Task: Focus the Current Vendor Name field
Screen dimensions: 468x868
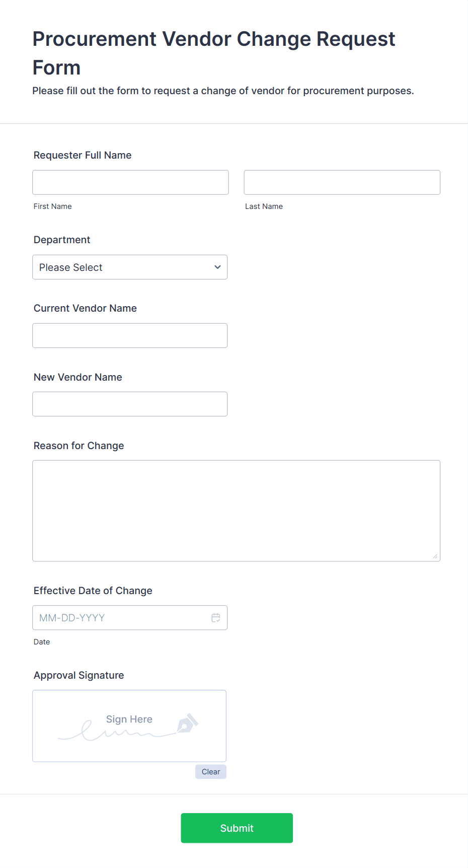Action: click(130, 335)
